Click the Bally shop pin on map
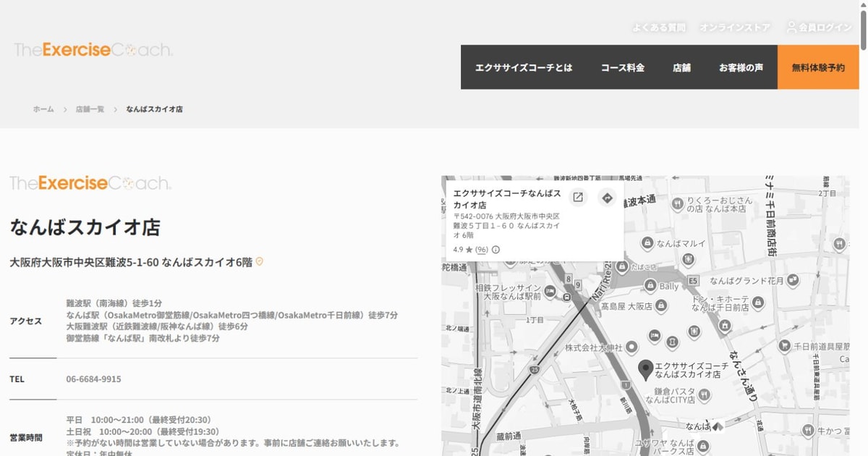Screen dimensions: 868x456 coord(650,286)
